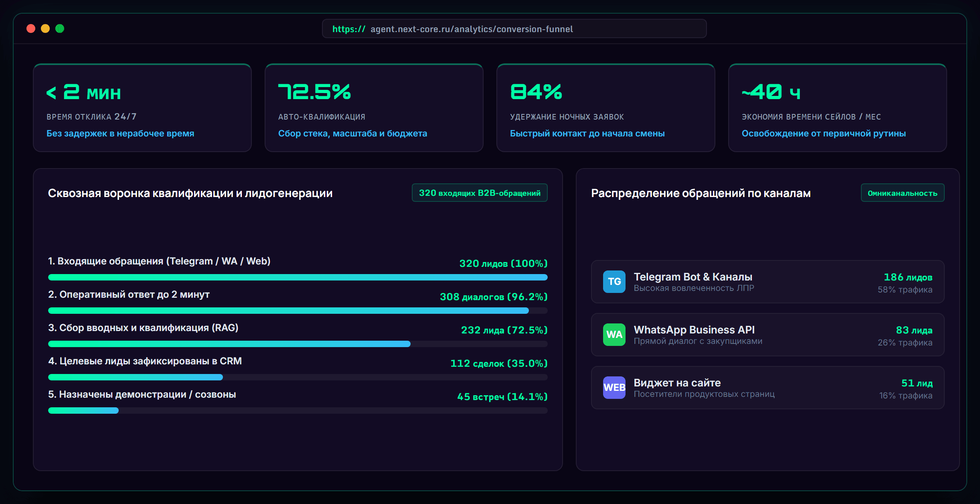Select the '84%' night retention value
Screen dimensions: 980x504
(536, 92)
